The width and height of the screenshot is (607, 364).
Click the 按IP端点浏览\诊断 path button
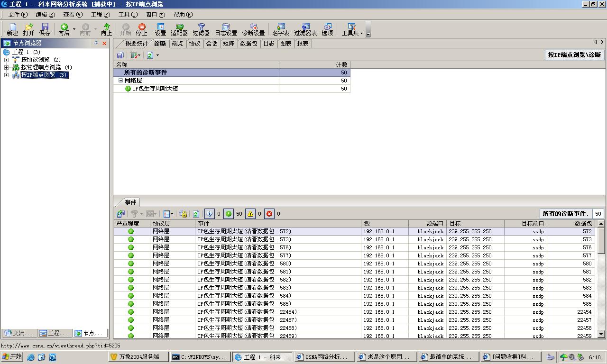pyautogui.click(x=574, y=55)
